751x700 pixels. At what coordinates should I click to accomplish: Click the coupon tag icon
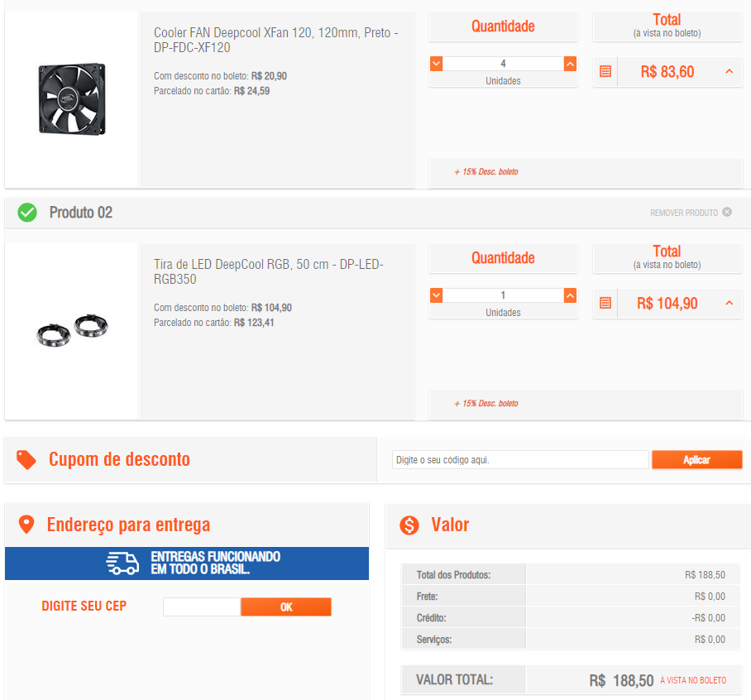click(26, 459)
